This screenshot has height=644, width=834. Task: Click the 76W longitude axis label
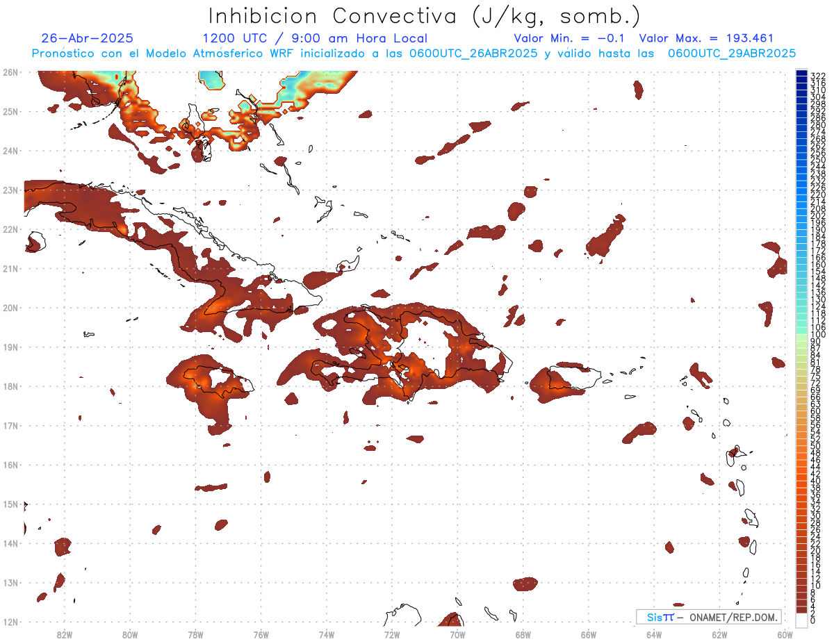(x=261, y=634)
